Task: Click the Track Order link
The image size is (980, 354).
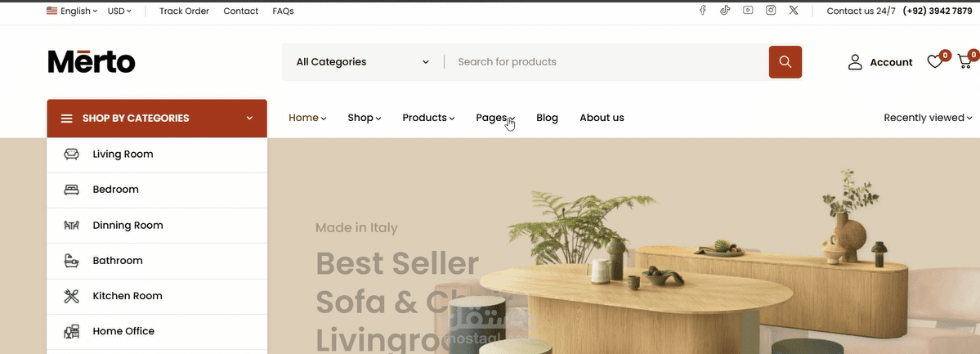Action: [x=185, y=11]
